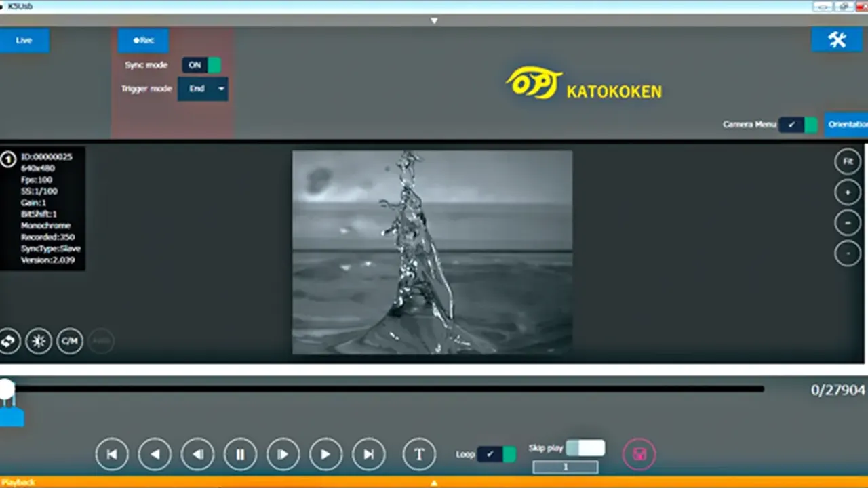The image size is (868, 488).
Task: Fit the image with the Fit button
Action: tap(848, 162)
